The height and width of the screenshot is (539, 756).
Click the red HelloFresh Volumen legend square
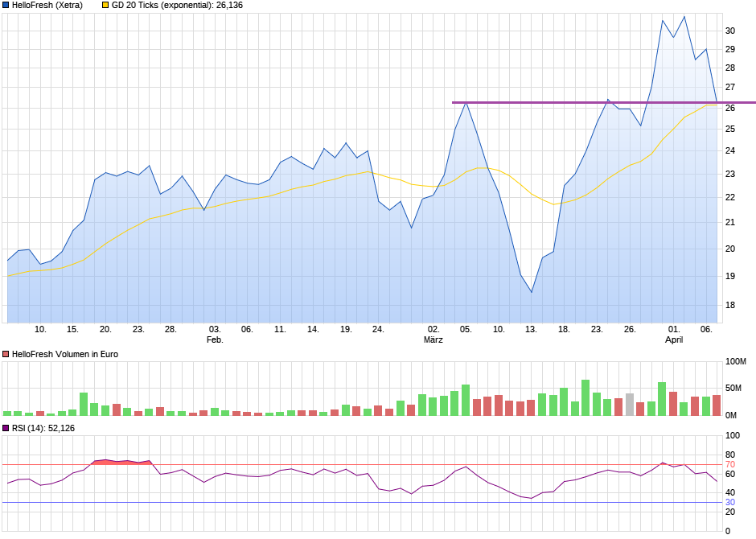tap(6, 354)
